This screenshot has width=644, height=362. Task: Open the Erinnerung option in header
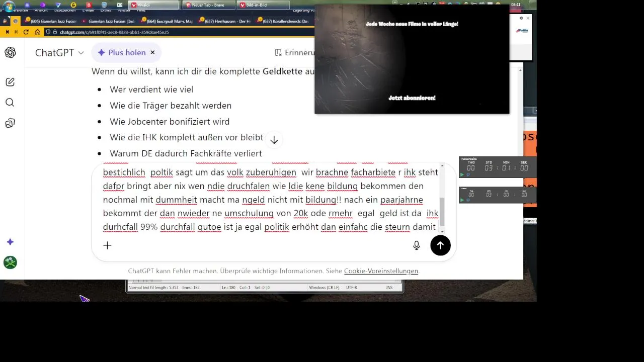[294, 52]
